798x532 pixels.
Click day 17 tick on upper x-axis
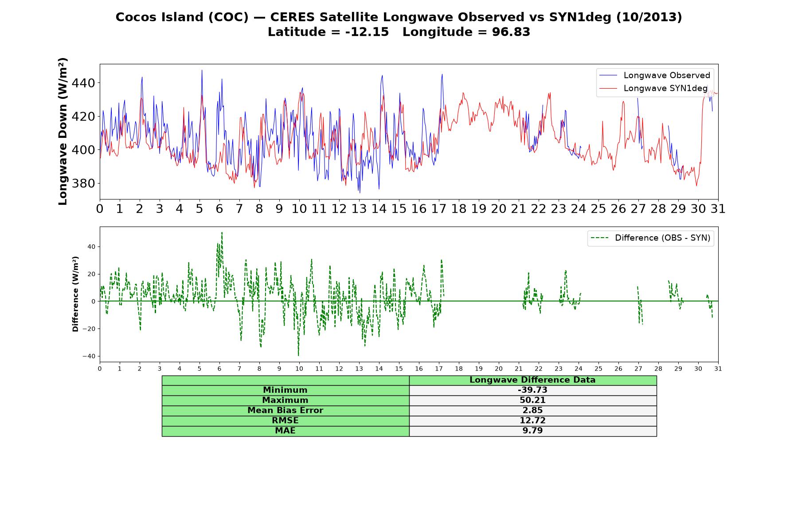pos(438,209)
